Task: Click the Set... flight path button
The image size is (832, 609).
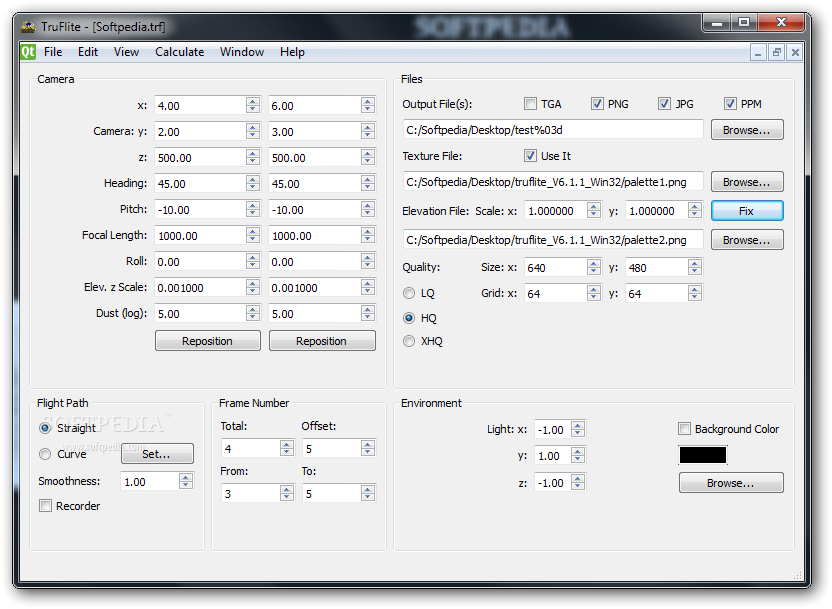Action: click(x=157, y=454)
